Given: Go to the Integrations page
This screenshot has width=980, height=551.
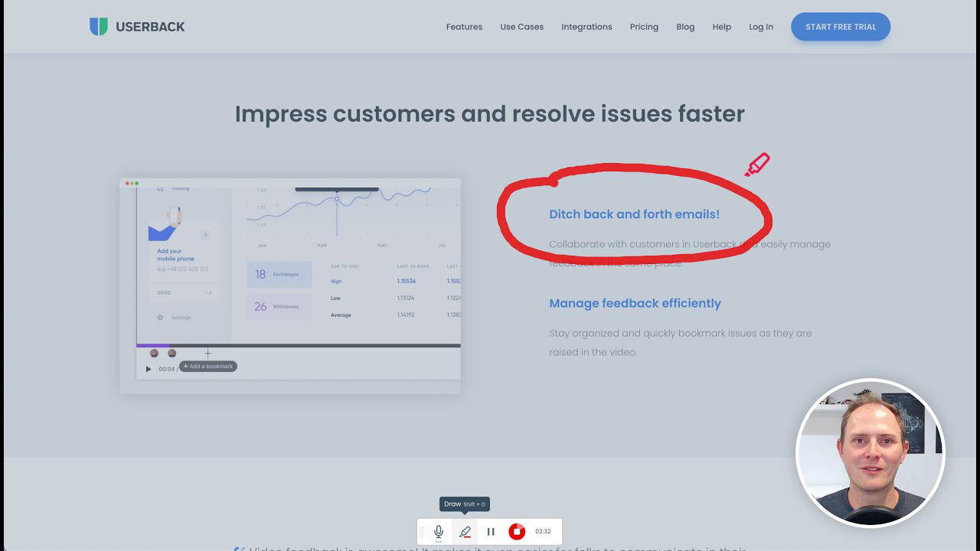Looking at the screenshot, I should click(x=586, y=27).
